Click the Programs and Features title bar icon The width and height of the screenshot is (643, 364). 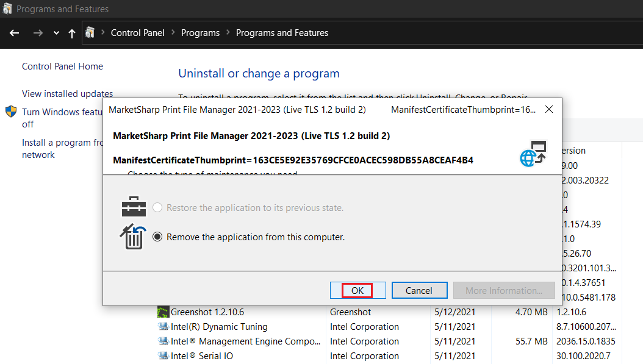7,9
